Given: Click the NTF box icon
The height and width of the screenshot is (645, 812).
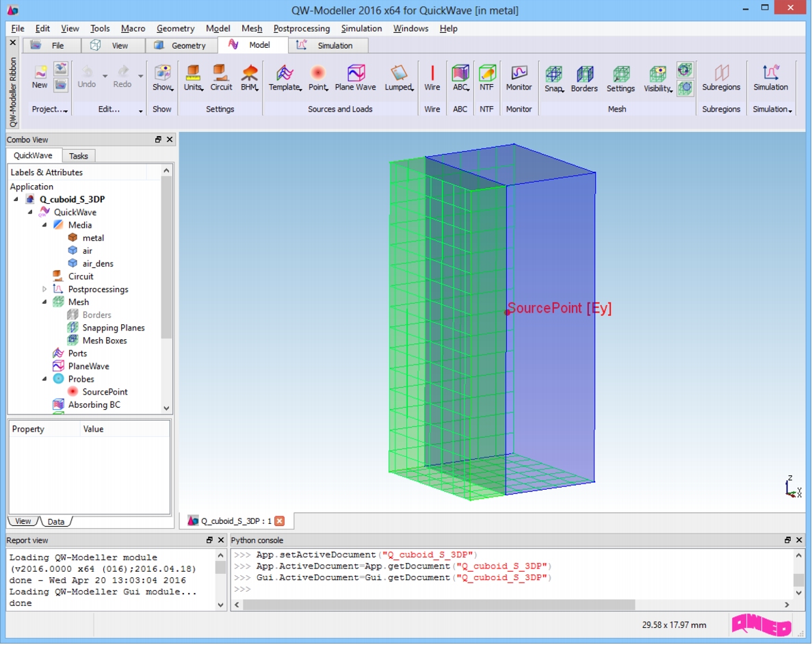Looking at the screenshot, I should coord(487,78).
